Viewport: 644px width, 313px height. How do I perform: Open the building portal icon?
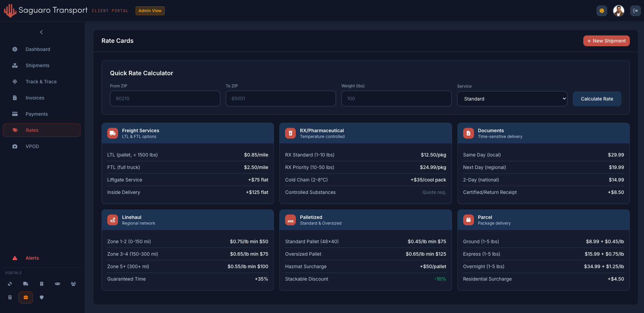41,284
